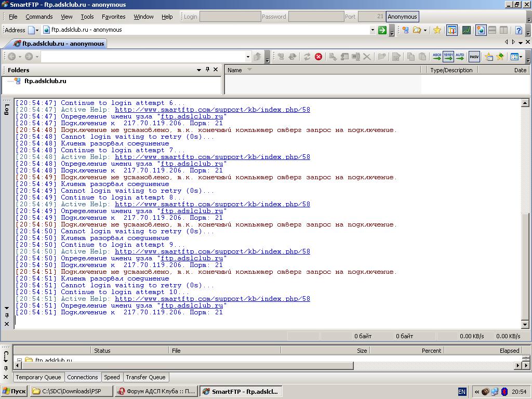Toggle the Transfer Queue toolbar icon
Image resolution: width=532 pixels, height=399 pixels.
[451, 30]
